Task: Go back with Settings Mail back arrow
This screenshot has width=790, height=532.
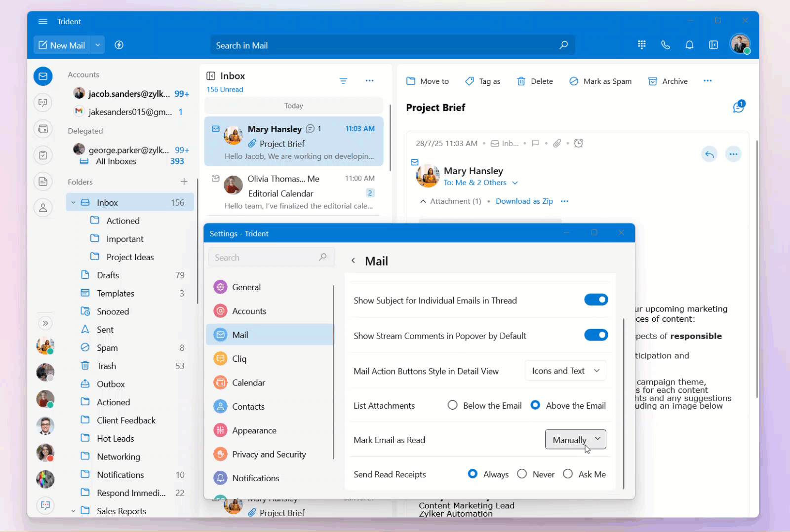Action: [x=353, y=261]
